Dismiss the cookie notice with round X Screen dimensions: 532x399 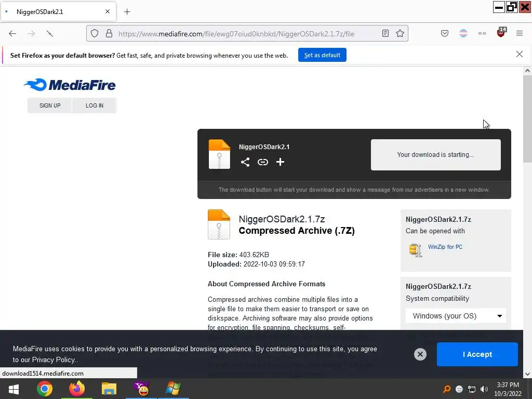tap(420, 354)
